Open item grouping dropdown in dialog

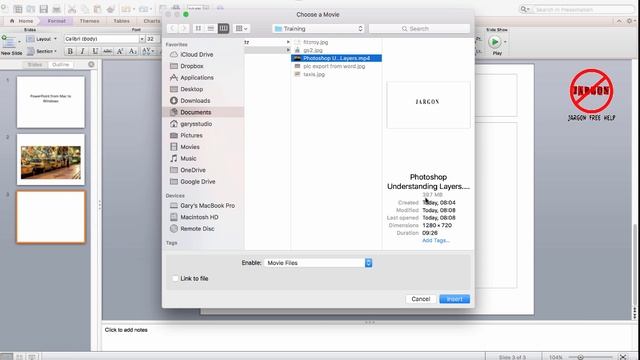point(242,28)
